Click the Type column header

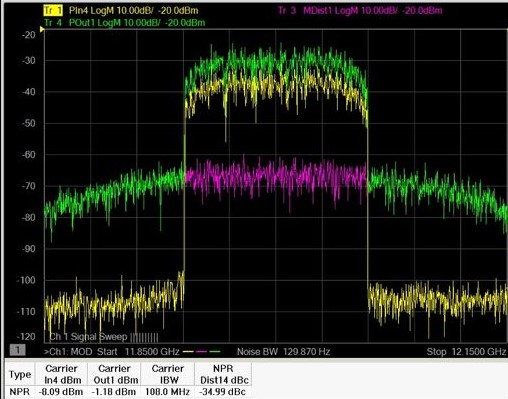(20, 374)
